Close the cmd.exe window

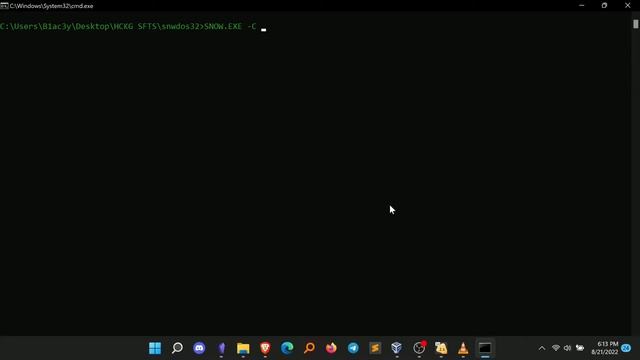[x=628, y=6]
